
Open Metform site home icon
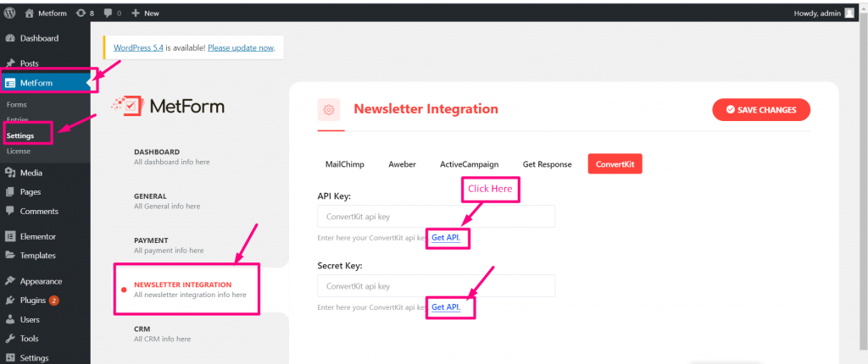tap(30, 14)
